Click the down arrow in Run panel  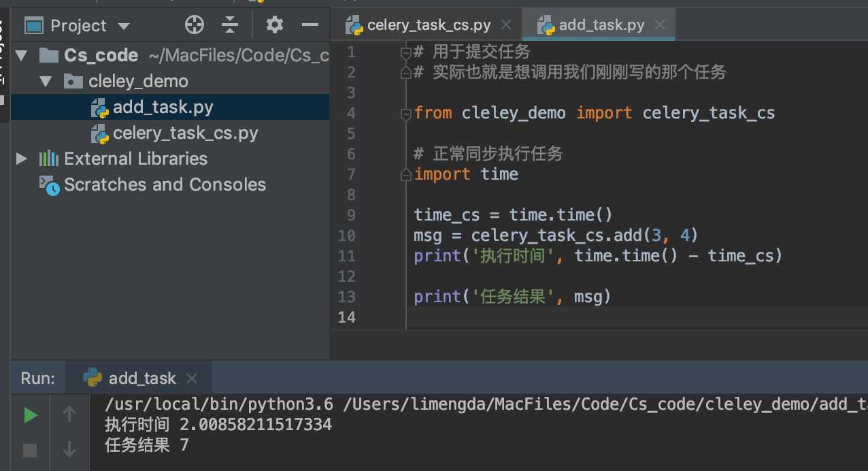point(69,449)
